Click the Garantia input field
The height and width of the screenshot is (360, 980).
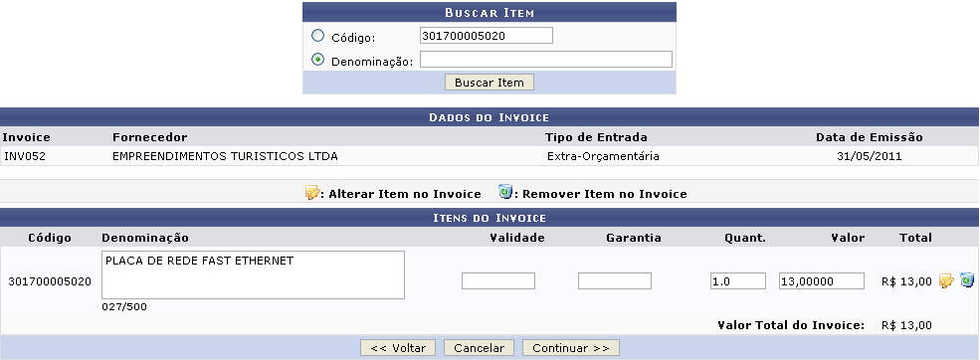615,281
